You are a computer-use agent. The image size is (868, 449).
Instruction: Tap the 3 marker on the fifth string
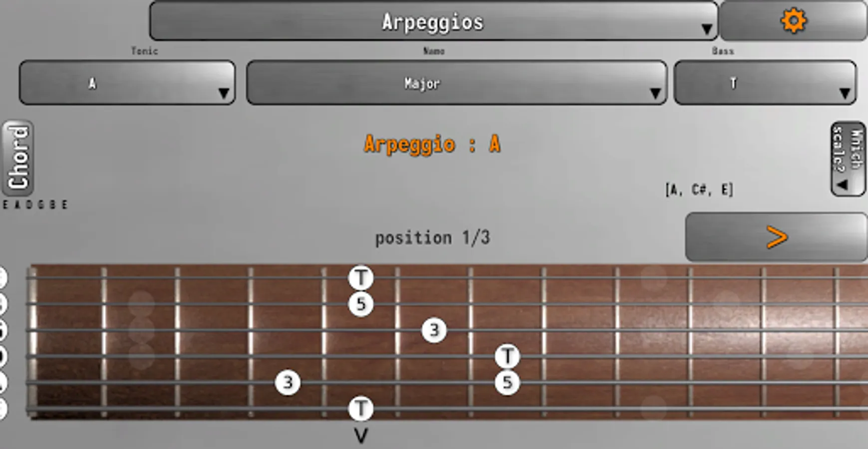click(288, 382)
